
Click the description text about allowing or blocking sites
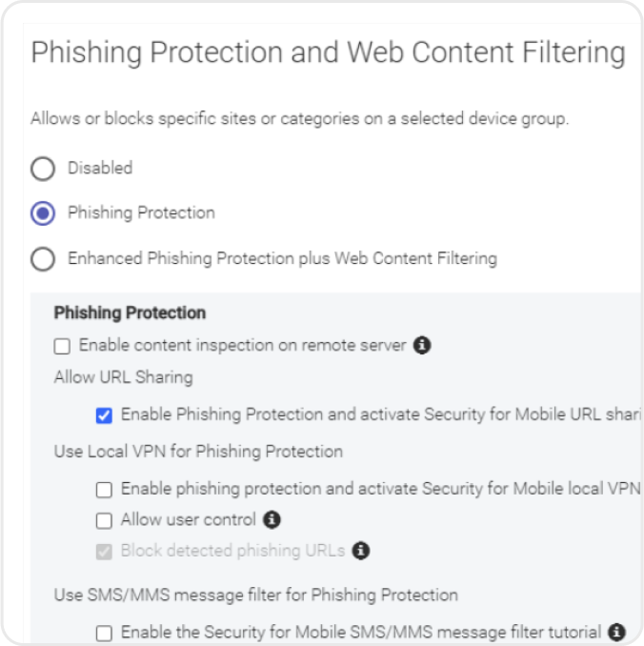299,119
